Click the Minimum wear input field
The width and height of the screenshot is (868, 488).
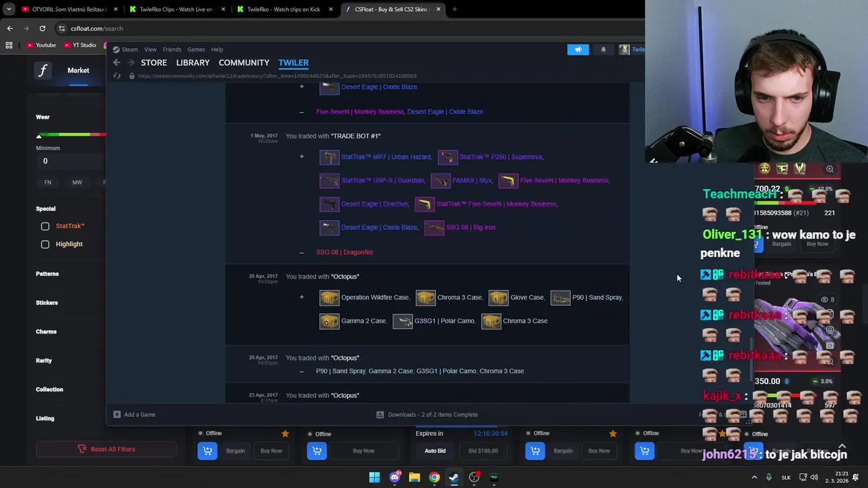71,161
